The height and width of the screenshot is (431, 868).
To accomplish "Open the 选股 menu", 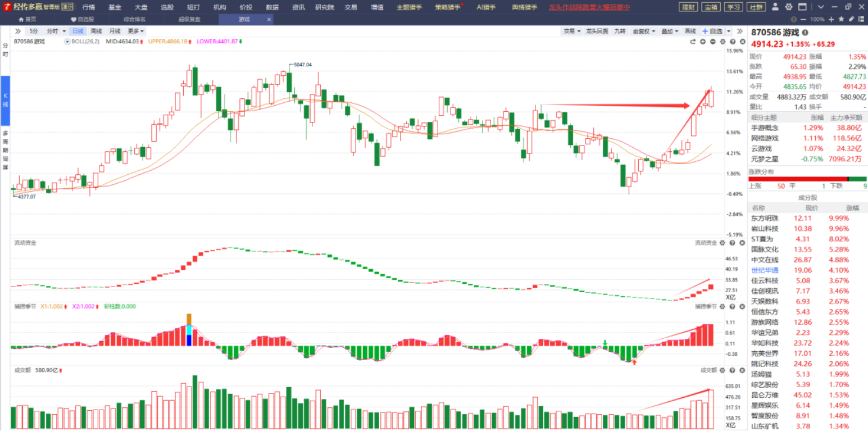I will [167, 7].
